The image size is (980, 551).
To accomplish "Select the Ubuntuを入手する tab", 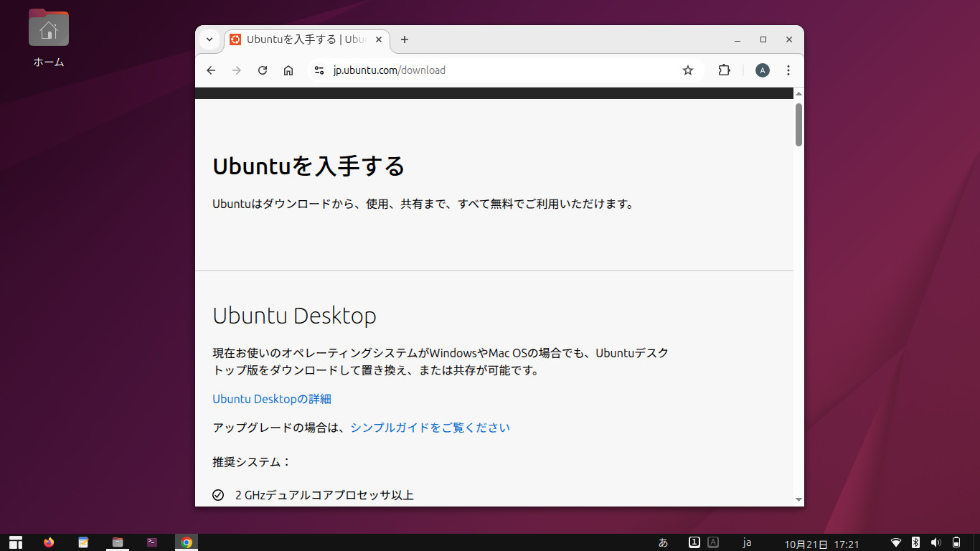I will [301, 40].
